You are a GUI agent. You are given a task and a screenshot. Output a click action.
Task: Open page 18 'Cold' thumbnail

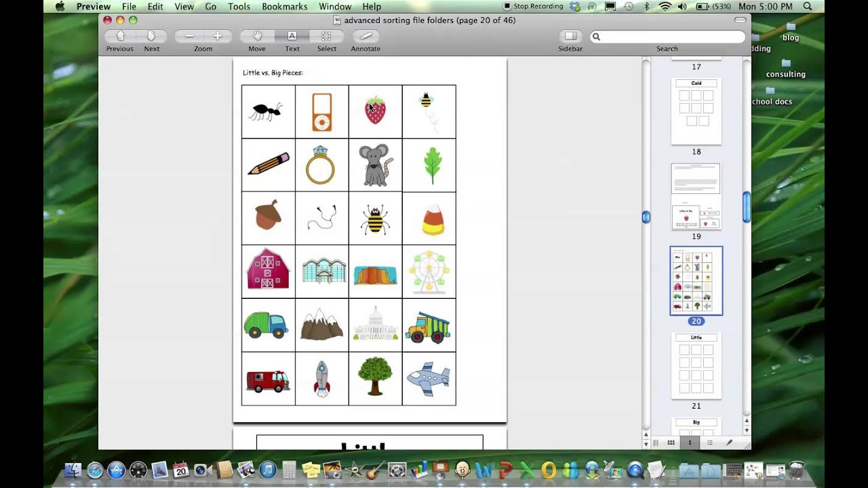(696, 111)
